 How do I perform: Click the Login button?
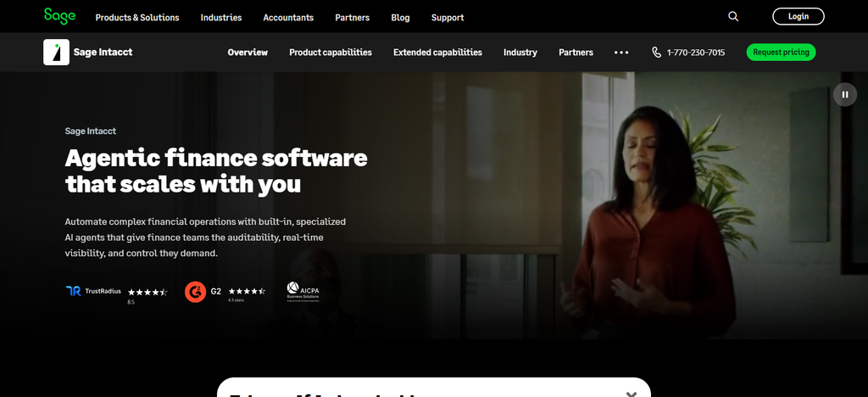pos(798,17)
